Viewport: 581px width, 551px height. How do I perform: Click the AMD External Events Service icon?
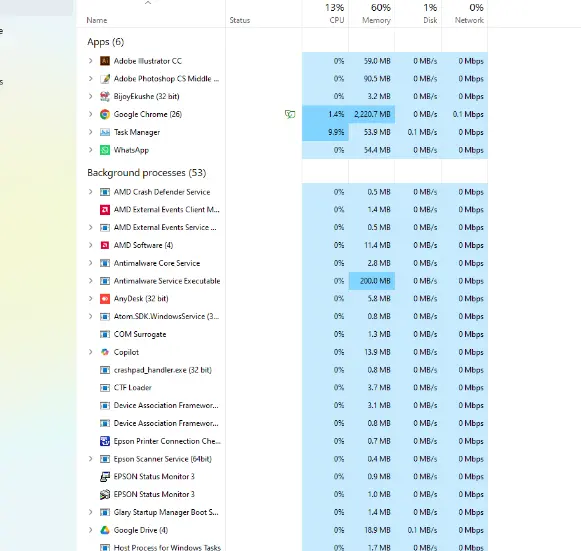(x=105, y=228)
